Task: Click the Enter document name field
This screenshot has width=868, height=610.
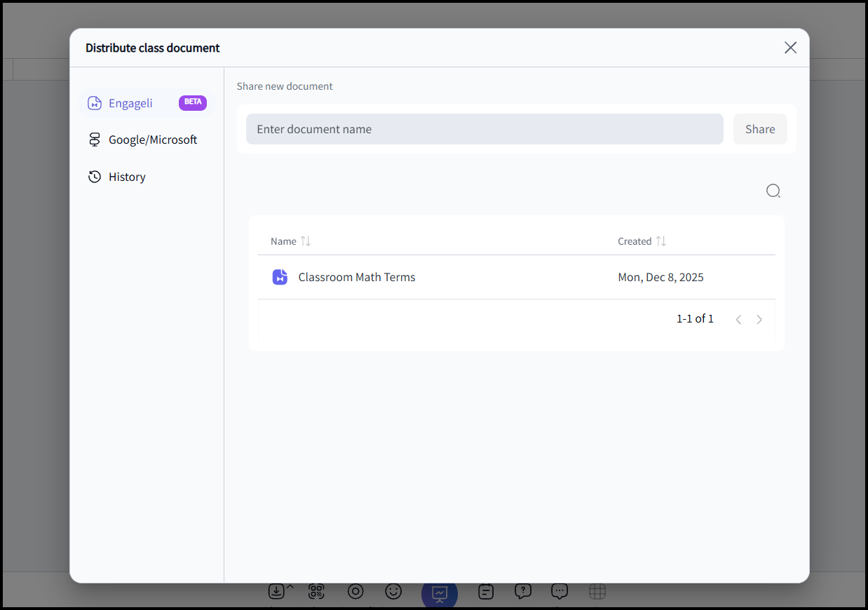Action: (x=484, y=129)
